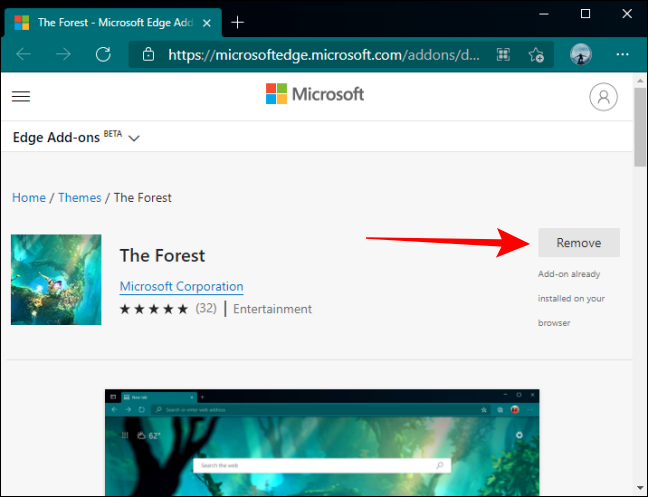Click the browser back arrow
Viewport: 648px width, 497px height.
coord(24,54)
